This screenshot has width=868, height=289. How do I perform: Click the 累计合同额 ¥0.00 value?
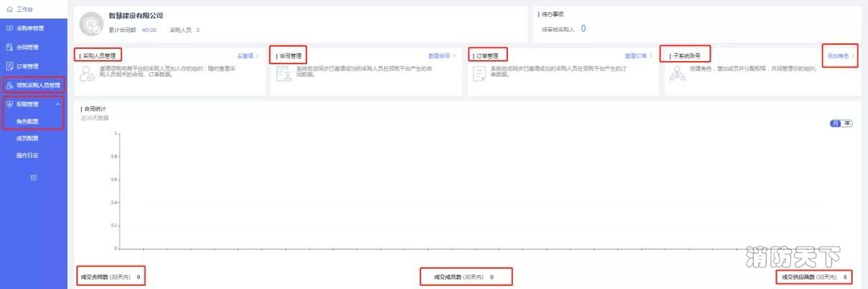149,31
